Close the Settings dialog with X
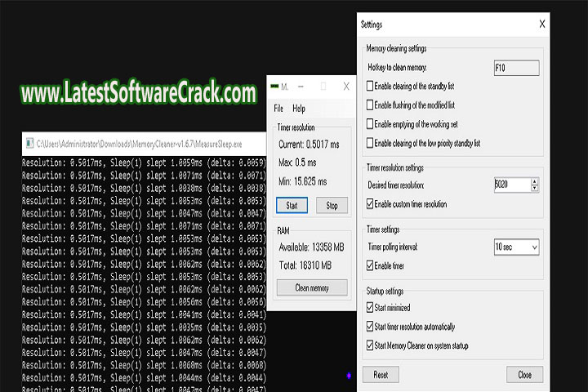The height and width of the screenshot is (392, 588). click(x=542, y=24)
